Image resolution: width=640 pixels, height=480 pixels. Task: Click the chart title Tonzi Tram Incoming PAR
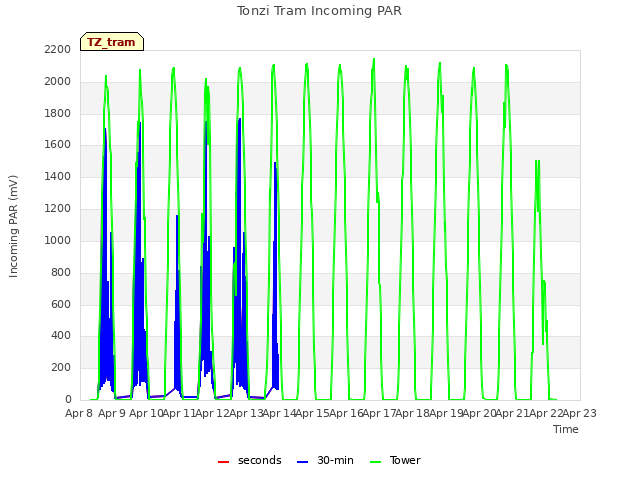320,11
